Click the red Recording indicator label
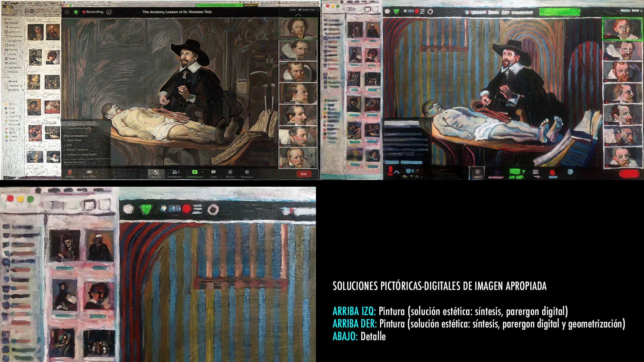Viewport: 644px width, 362px height. point(93,12)
